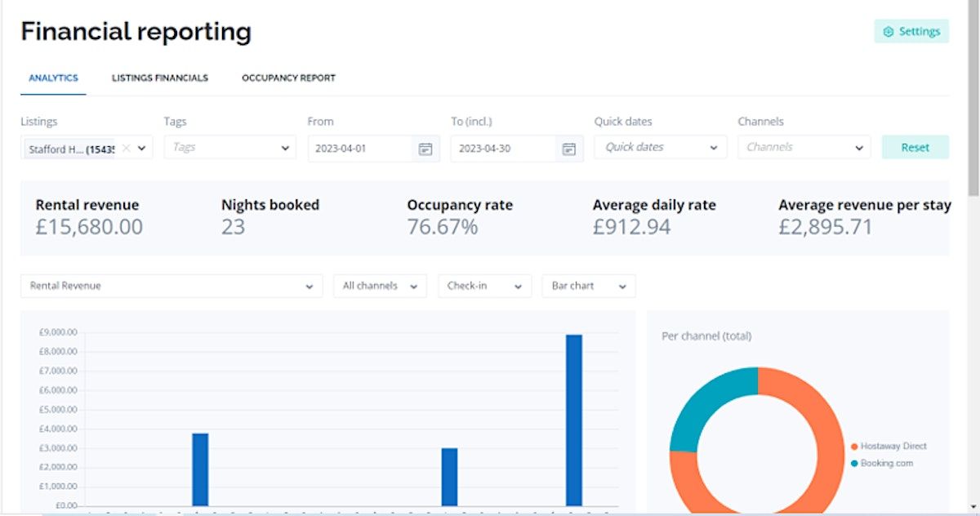The image size is (980, 516).
Task: Switch to the Listings Financials tab
Action: pyautogui.click(x=160, y=78)
